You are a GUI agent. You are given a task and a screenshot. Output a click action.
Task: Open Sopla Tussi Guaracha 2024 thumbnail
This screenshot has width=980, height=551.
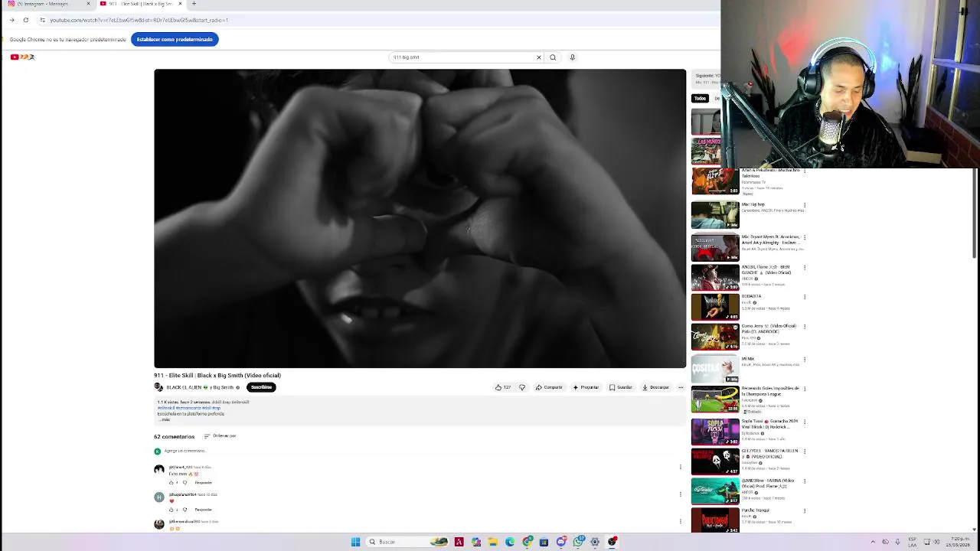715,432
